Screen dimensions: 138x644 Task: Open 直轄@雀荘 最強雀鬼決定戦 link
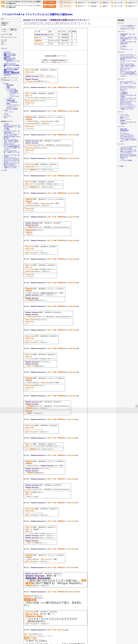pyautogui.click(x=11, y=72)
